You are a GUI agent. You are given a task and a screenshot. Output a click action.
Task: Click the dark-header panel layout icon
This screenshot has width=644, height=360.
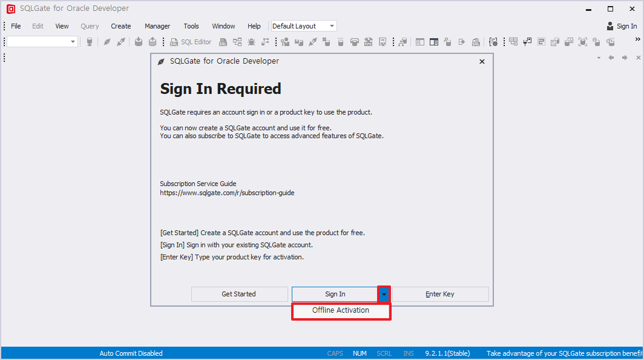434,42
